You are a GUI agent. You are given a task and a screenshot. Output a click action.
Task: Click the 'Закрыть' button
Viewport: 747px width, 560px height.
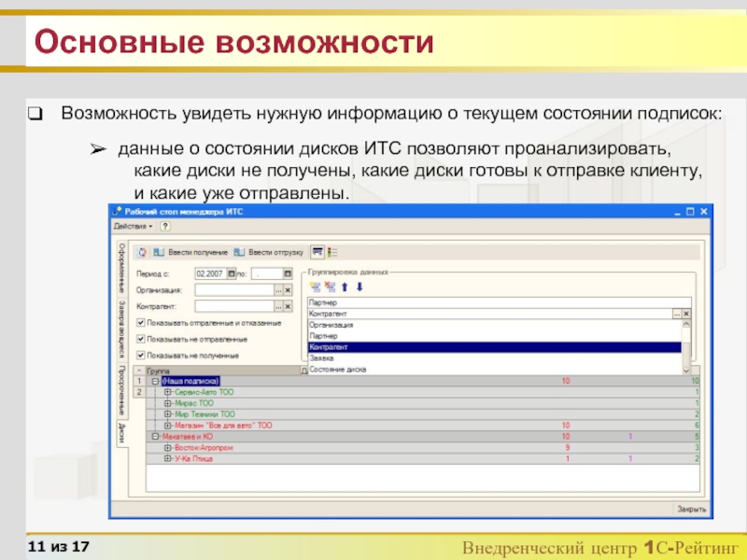691,510
